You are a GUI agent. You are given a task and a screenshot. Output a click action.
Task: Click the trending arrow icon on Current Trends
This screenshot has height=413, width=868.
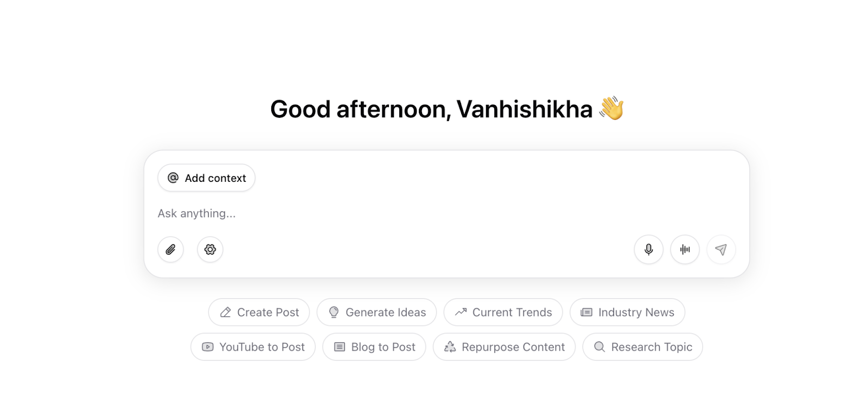click(461, 312)
